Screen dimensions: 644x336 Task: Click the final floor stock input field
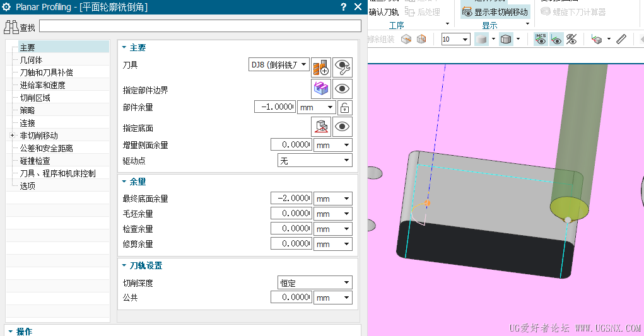[291, 198]
